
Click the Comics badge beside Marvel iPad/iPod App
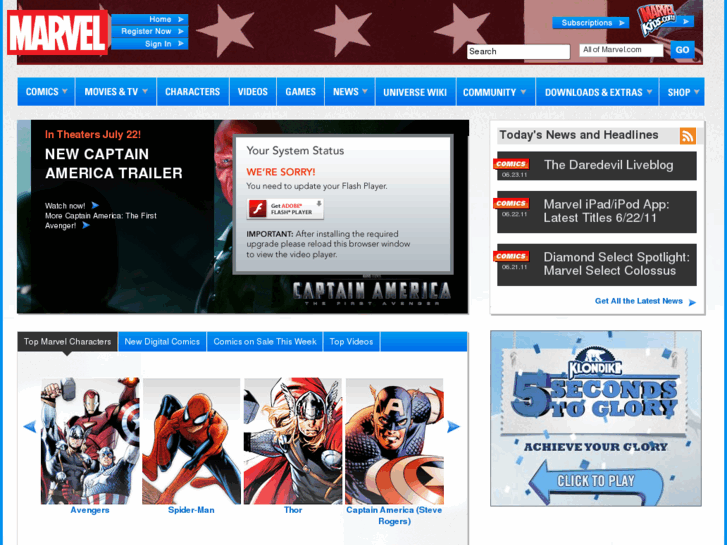coord(511,203)
